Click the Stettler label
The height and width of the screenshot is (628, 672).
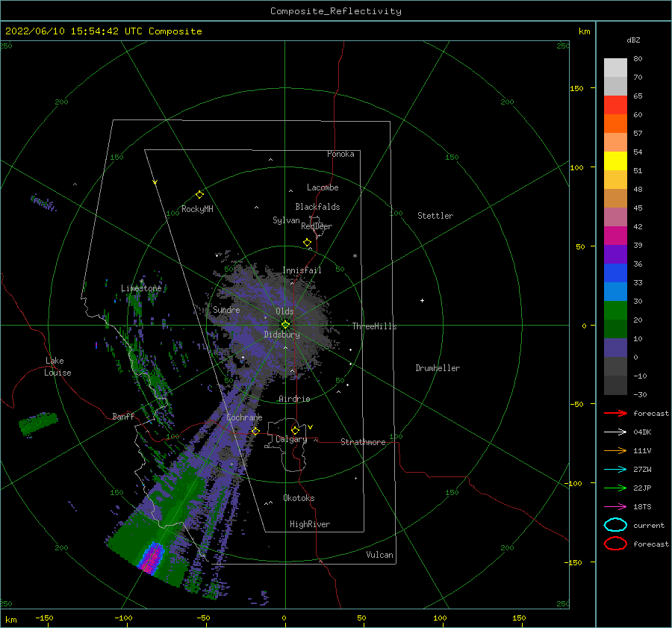(x=435, y=216)
